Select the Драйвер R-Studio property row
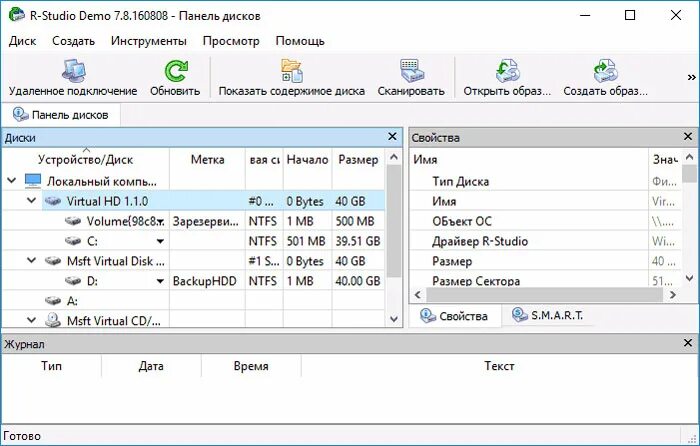The image size is (700, 446). click(x=546, y=241)
